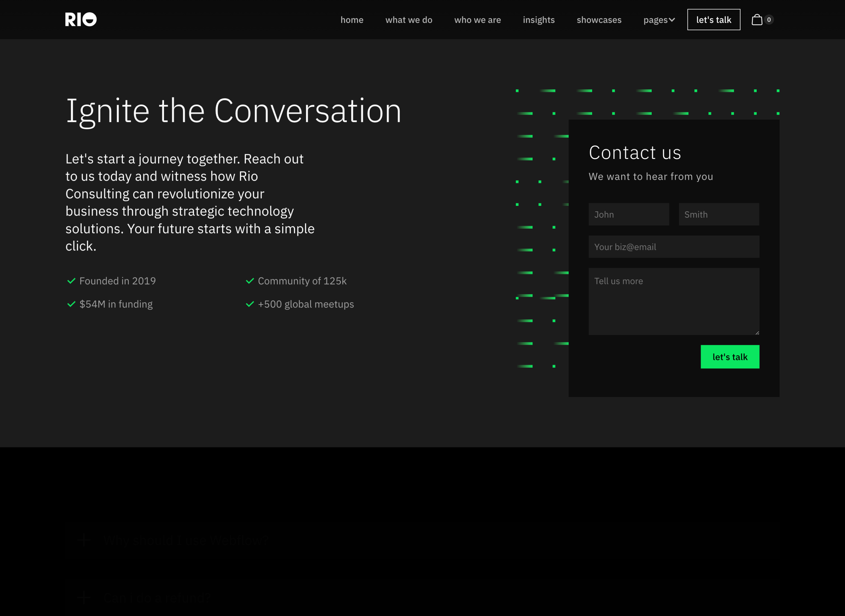The width and height of the screenshot is (845, 616).
Task: Open the shopping bag cart icon
Action: click(757, 19)
